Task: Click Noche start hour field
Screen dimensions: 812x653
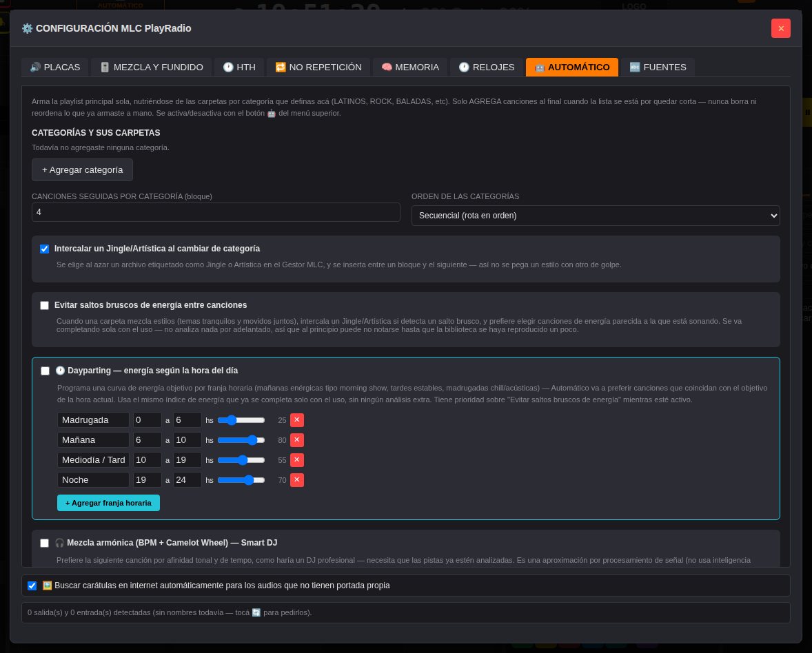Action: (147, 479)
